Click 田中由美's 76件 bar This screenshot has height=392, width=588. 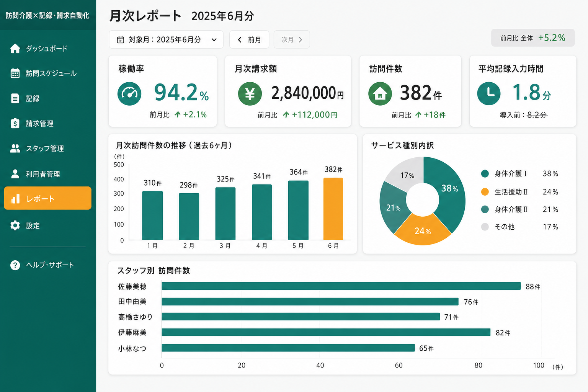pyautogui.click(x=310, y=302)
